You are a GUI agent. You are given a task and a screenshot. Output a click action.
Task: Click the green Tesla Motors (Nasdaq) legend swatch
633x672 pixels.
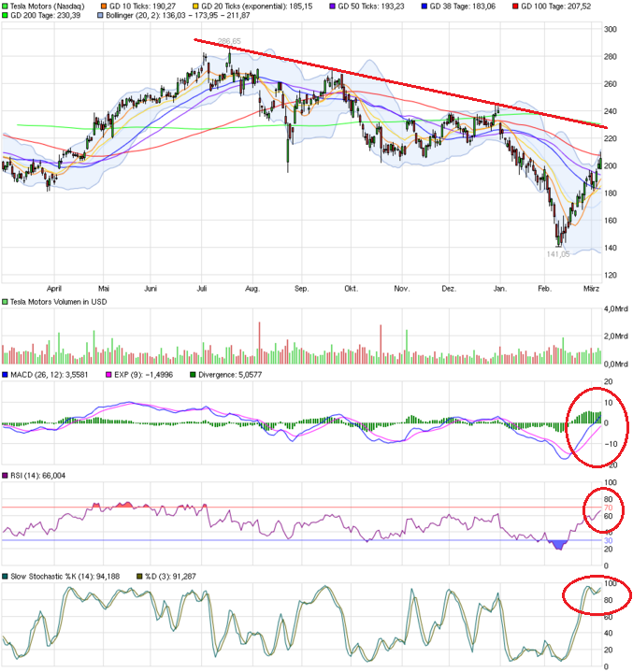point(6,7)
